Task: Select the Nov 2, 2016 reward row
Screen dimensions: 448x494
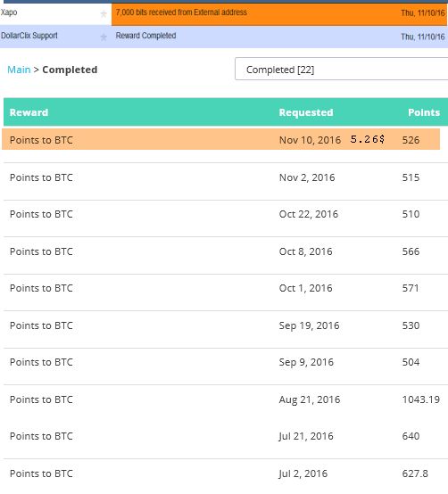Action: pyautogui.click(x=226, y=177)
